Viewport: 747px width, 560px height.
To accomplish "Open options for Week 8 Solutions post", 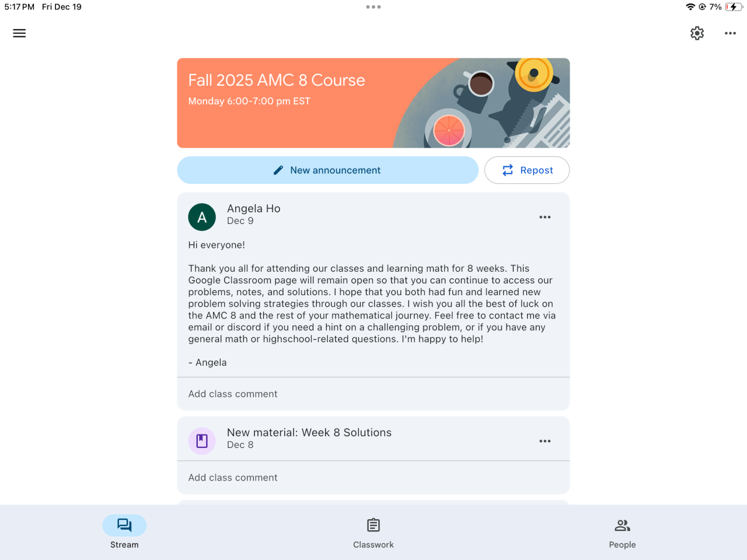I will click(545, 441).
